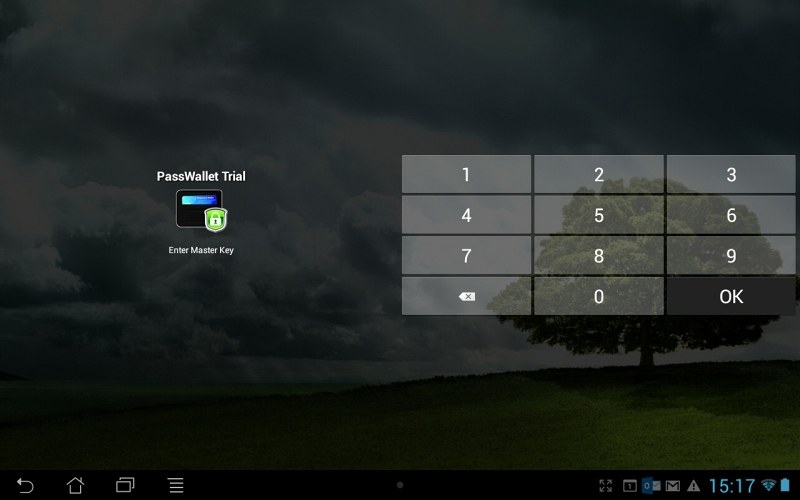This screenshot has height=500, width=800.
Task: Open the menu icon in navigation bar
Action: pos(175,485)
